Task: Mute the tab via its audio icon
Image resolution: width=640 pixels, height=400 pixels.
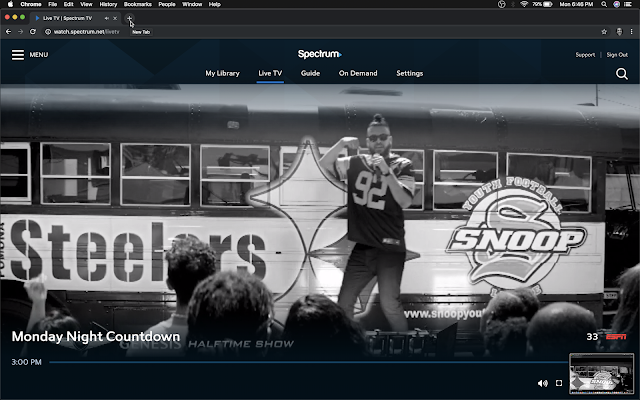Action: 107,18
